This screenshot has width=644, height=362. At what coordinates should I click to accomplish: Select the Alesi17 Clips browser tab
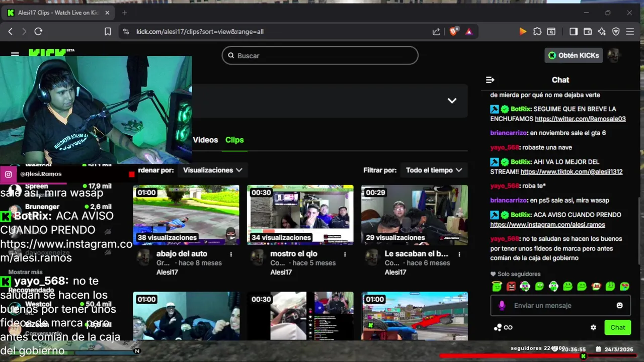58,13
